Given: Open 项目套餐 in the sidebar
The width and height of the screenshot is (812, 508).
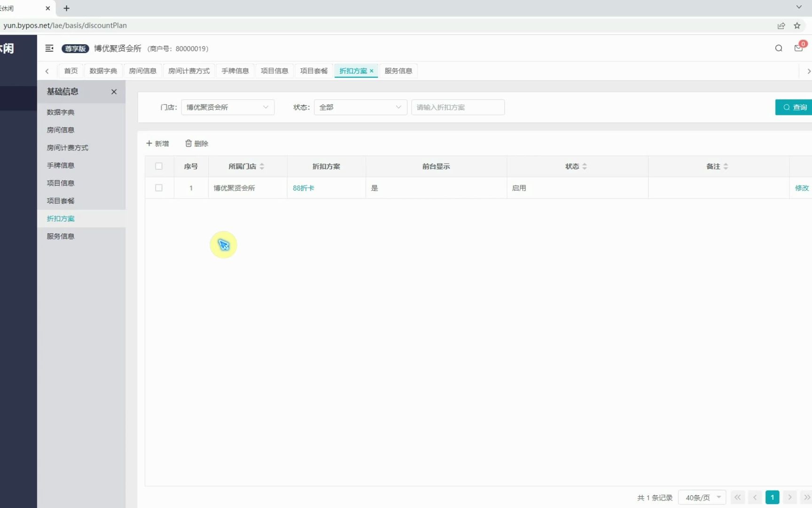Looking at the screenshot, I should [x=81, y=201].
